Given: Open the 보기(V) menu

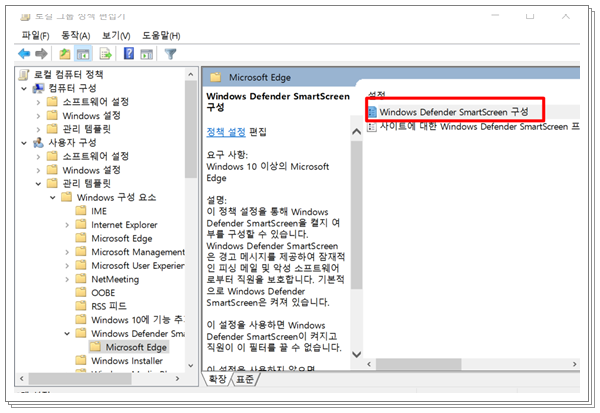Looking at the screenshot, I should (x=116, y=36).
